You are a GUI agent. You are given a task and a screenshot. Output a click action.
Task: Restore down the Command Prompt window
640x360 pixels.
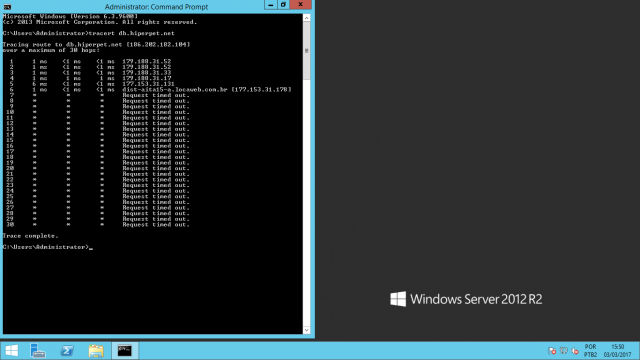(283, 4)
